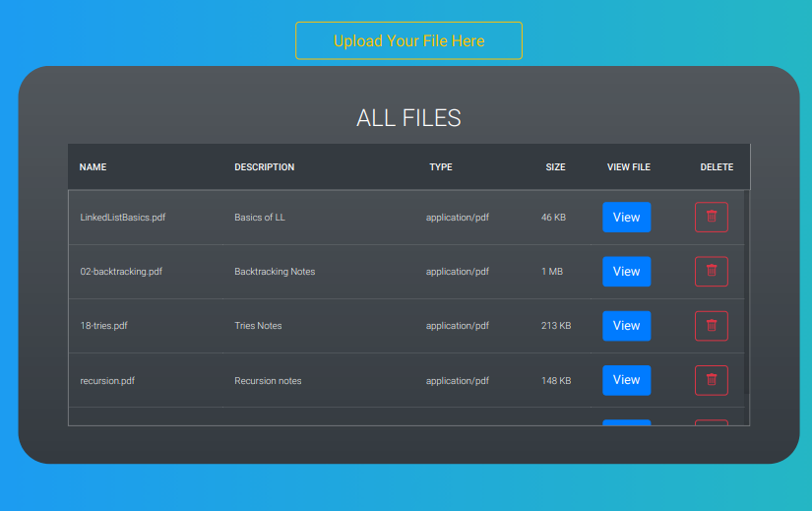Select description Recursion notes
This screenshot has width=812, height=511.
[268, 380]
